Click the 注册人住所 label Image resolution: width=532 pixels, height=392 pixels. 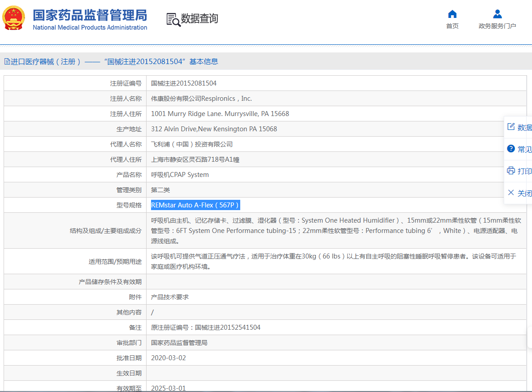pyautogui.click(x=125, y=114)
